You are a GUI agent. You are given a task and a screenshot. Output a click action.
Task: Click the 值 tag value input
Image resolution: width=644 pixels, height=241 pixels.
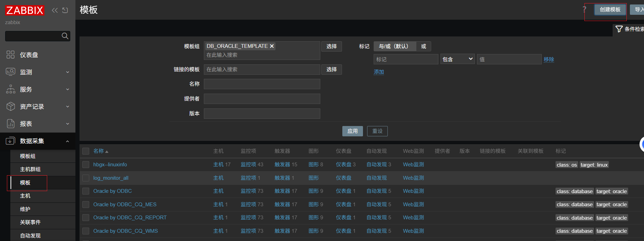pyautogui.click(x=509, y=59)
